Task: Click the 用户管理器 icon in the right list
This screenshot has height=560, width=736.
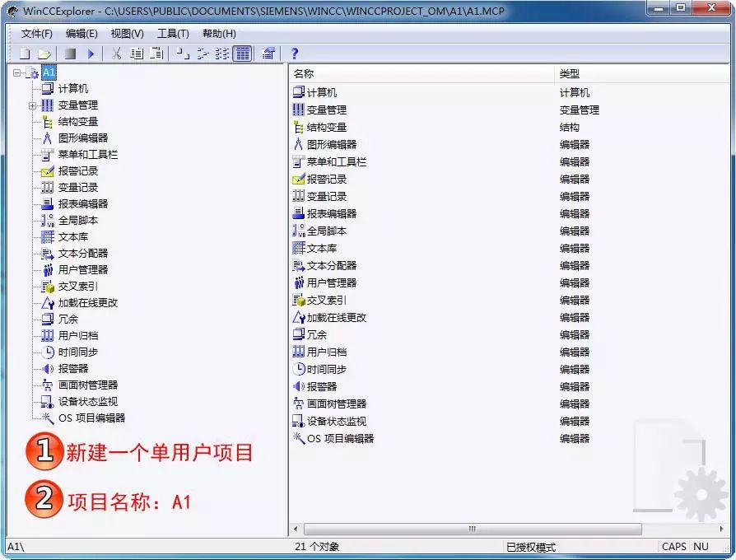Action: pos(299,282)
